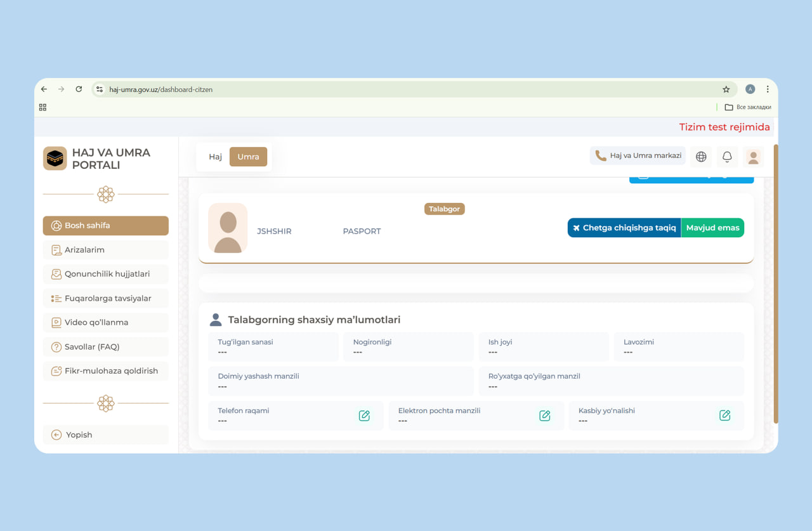The image size is (812, 531).
Task: Click the Haj va Umra Portali logo
Action: (55, 159)
